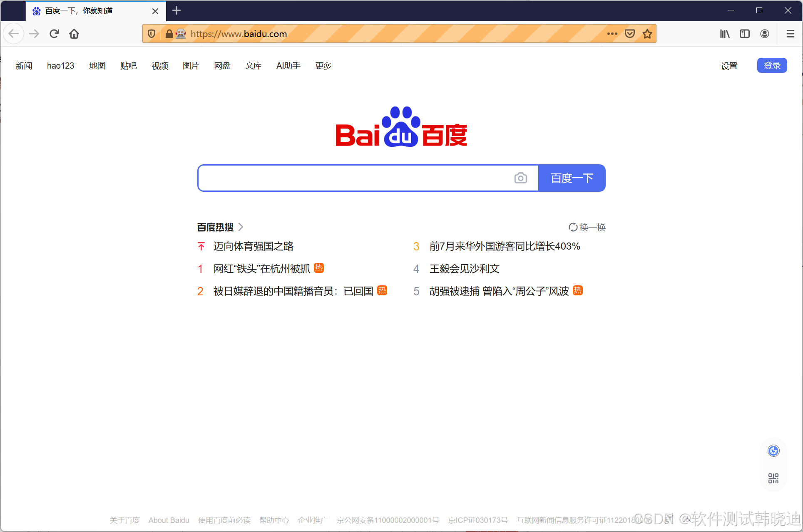The width and height of the screenshot is (803, 532).
Task: Open the Library bookshelf icon
Action: [x=725, y=34]
